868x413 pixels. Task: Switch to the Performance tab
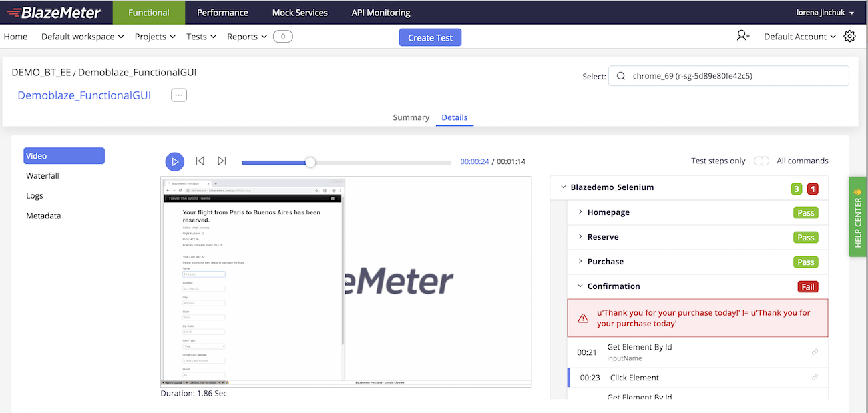223,13
